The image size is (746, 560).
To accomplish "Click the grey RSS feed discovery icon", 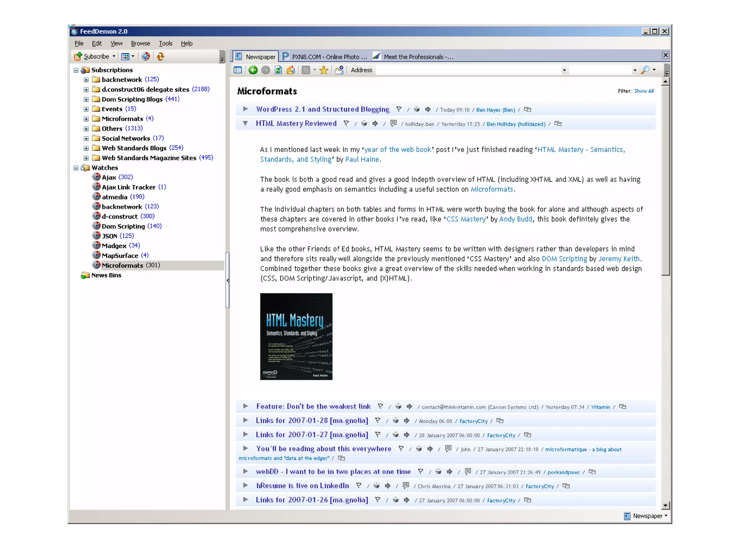I will coord(306,70).
